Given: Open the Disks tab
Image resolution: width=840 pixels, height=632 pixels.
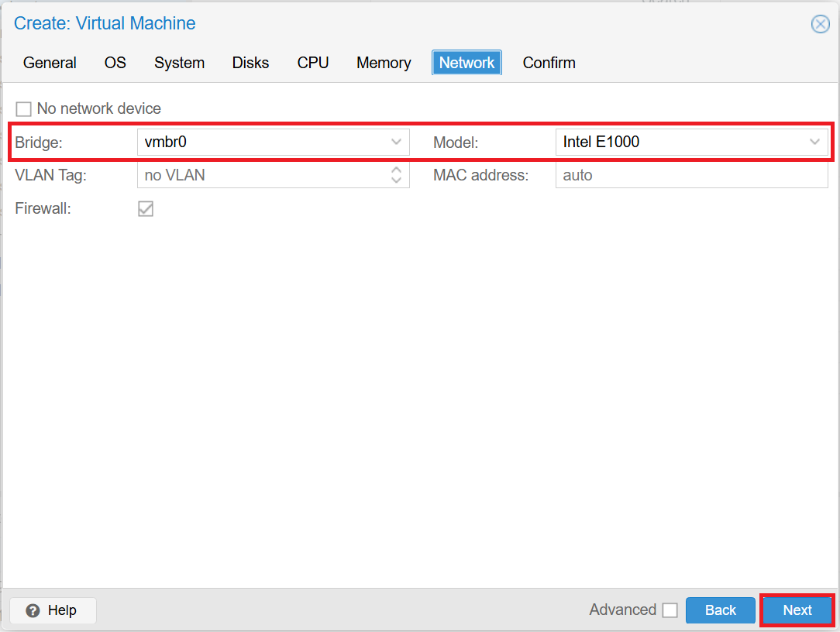Looking at the screenshot, I should (250, 63).
